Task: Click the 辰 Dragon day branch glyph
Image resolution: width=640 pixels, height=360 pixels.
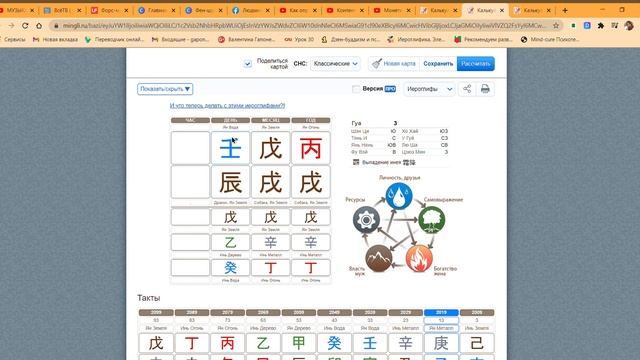Action: click(x=230, y=182)
